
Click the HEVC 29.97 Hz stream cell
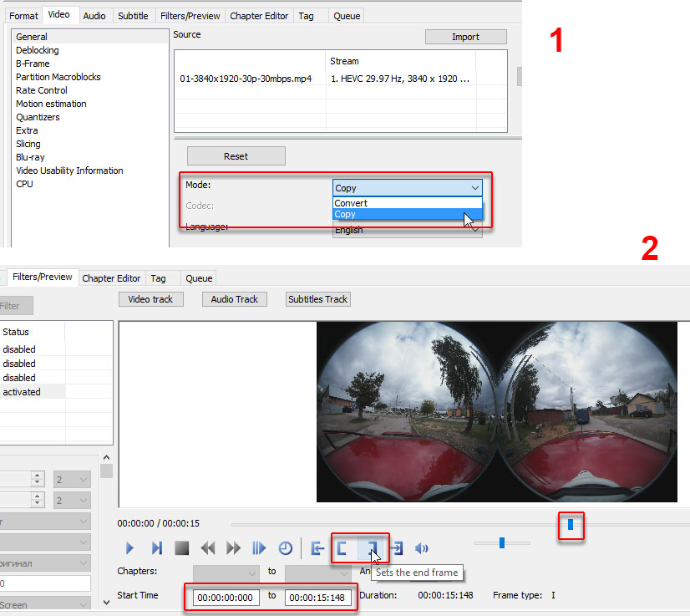(x=400, y=79)
